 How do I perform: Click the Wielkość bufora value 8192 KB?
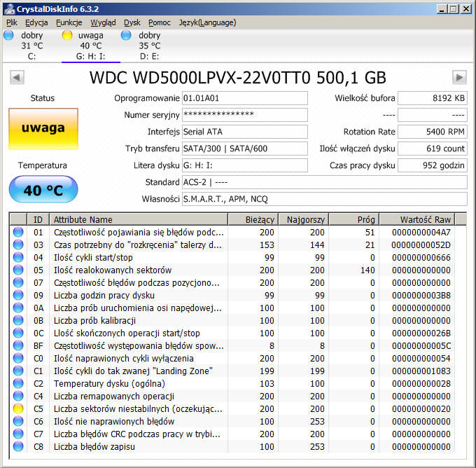click(x=433, y=98)
